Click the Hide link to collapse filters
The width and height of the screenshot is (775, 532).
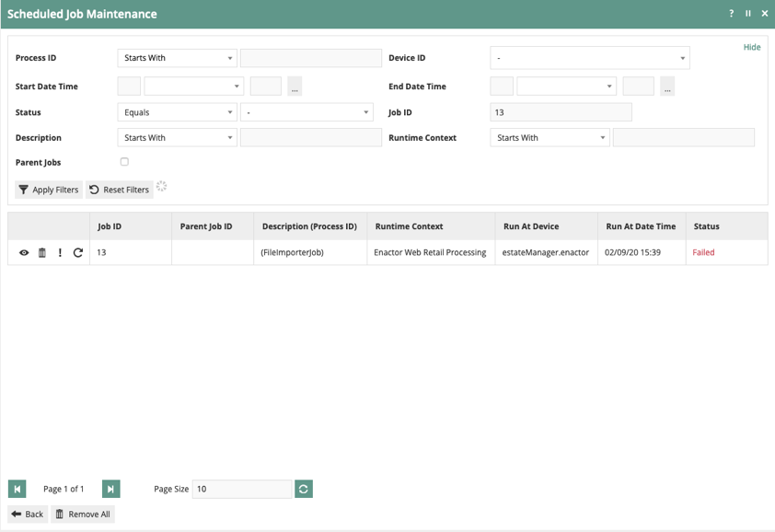pyautogui.click(x=752, y=47)
